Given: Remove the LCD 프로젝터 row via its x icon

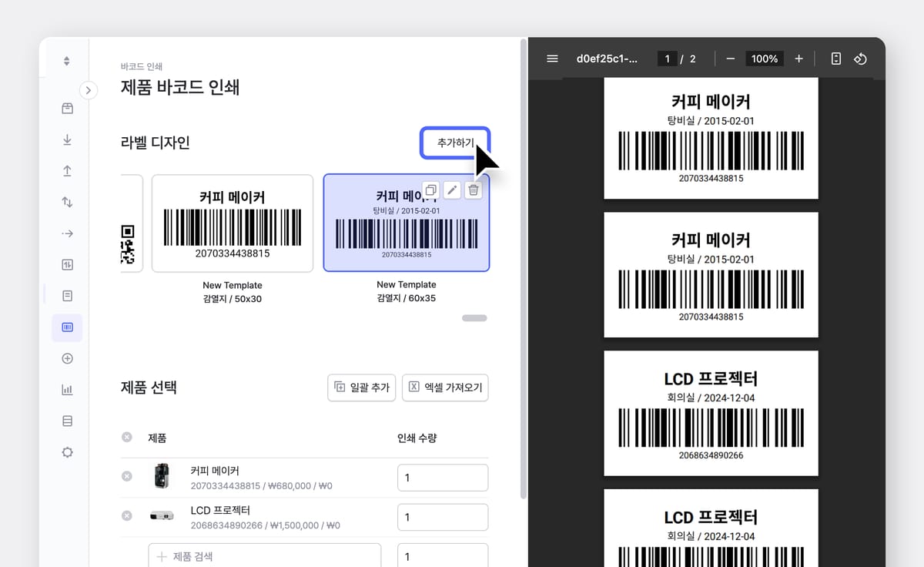Looking at the screenshot, I should click(127, 516).
